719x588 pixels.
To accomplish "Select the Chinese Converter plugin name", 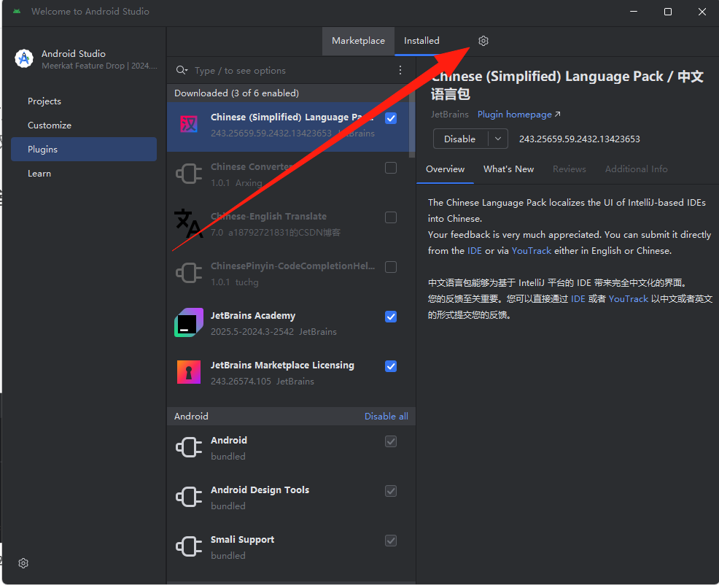I will click(251, 167).
